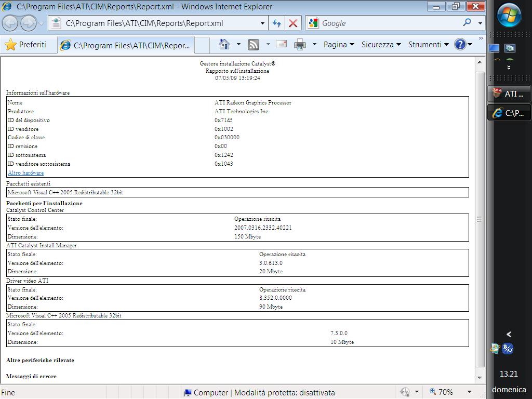Go forward with the Forward arrow
Screen dimensions: 532x399
(x=28, y=23)
